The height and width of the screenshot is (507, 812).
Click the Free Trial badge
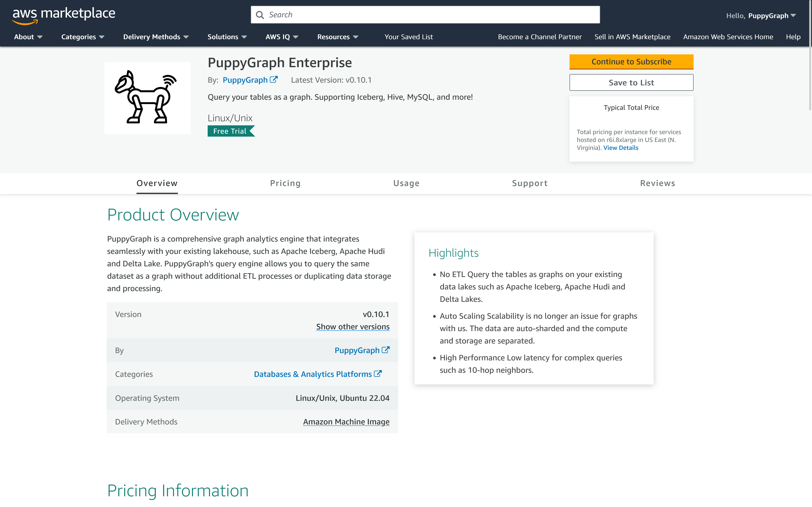230,131
